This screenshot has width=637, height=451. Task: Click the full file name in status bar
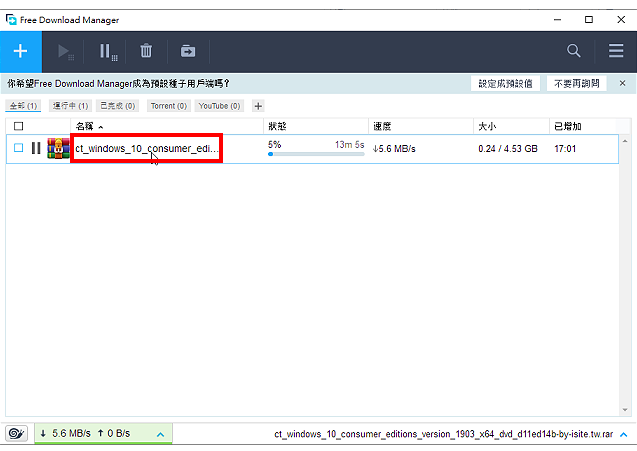[443, 434]
